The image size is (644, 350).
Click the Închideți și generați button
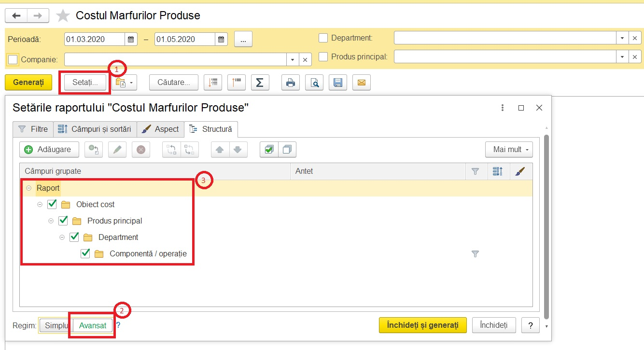coord(423,325)
